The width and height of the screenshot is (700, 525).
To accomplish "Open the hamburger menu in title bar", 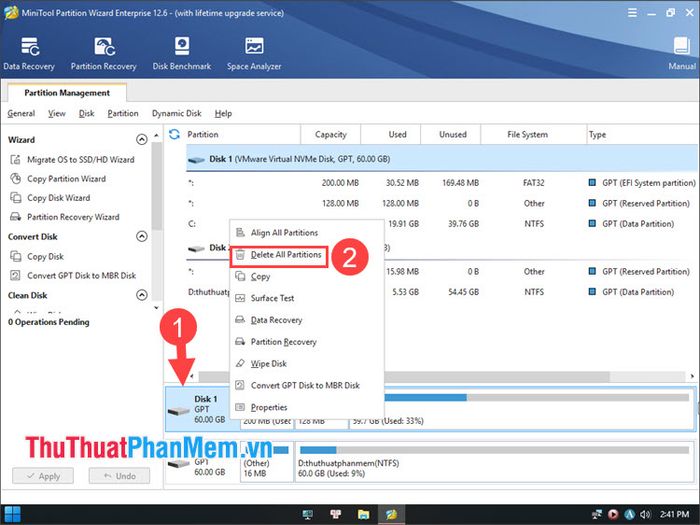I will (632, 13).
